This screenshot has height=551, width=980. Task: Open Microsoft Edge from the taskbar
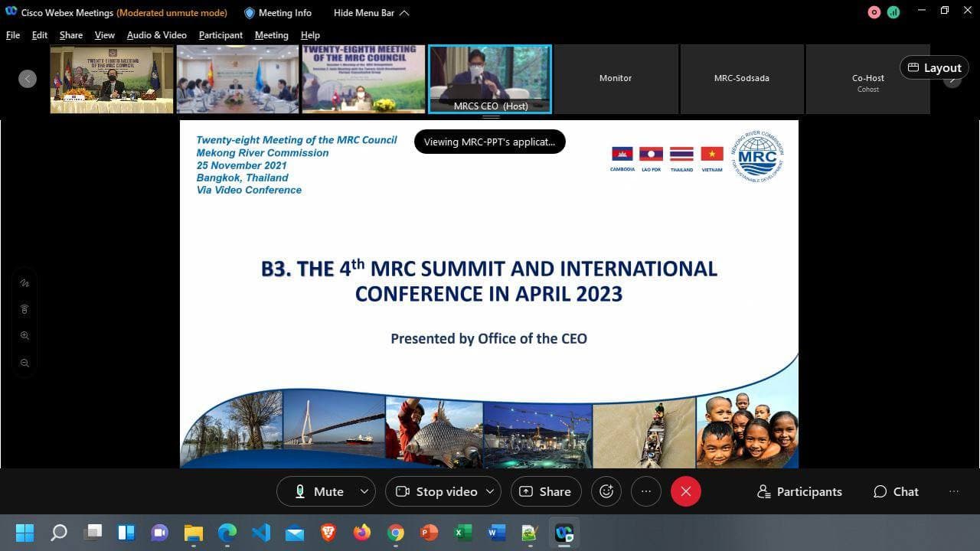click(x=227, y=532)
